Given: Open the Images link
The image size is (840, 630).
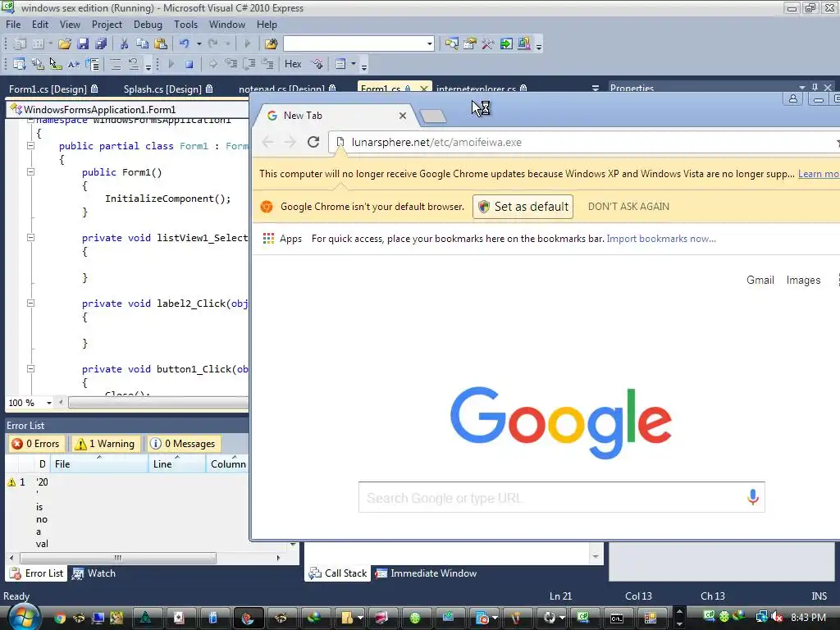Looking at the screenshot, I should click(x=803, y=281).
